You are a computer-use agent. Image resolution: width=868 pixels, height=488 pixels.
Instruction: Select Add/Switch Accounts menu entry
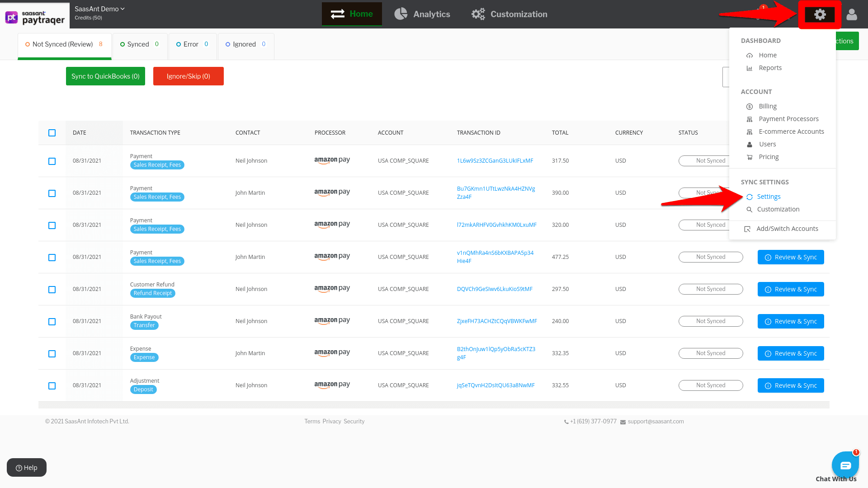(x=787, y=229)
